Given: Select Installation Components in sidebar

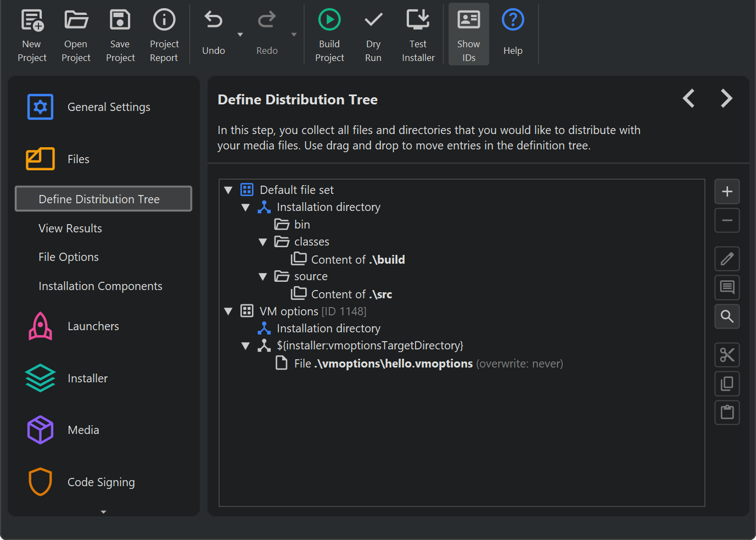Looking at the screenshot, I should click(x=100, y=286).
